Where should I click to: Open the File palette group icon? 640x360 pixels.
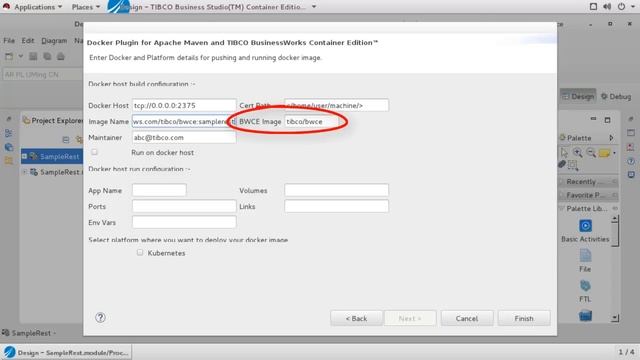pyautogui.click(x=585, y=256)
